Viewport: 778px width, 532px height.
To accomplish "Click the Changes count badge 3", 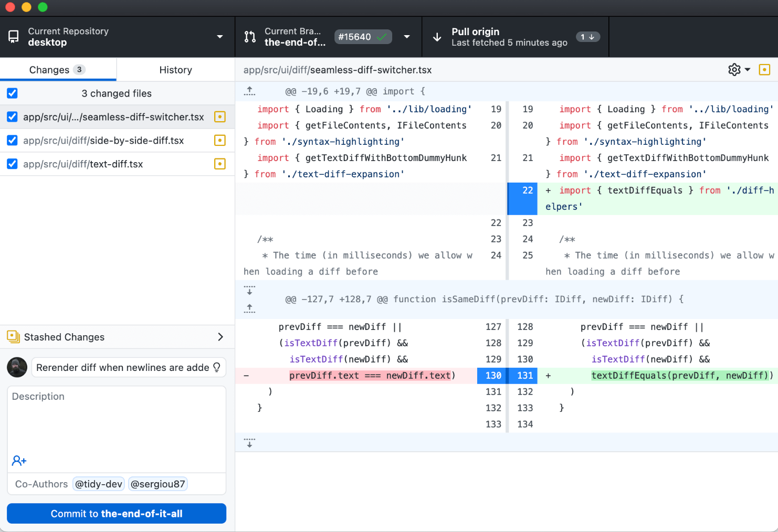I will [x=79, y=69].
